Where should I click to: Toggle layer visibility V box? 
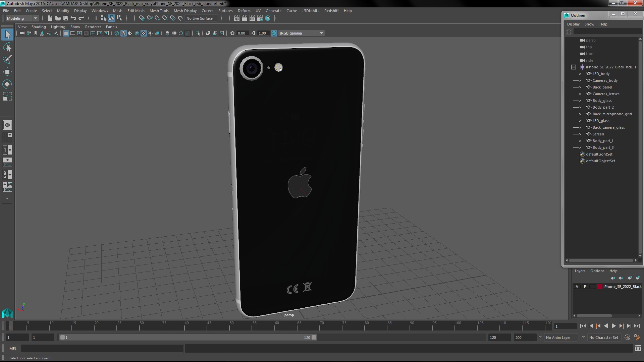point(577,287)
